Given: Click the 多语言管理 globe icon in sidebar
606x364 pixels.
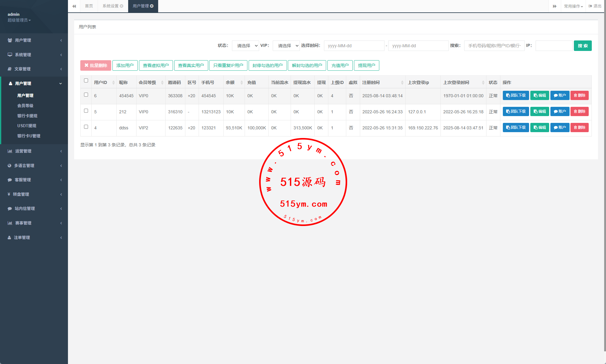Looking at the screenshot, I should [x=10, y=166].
